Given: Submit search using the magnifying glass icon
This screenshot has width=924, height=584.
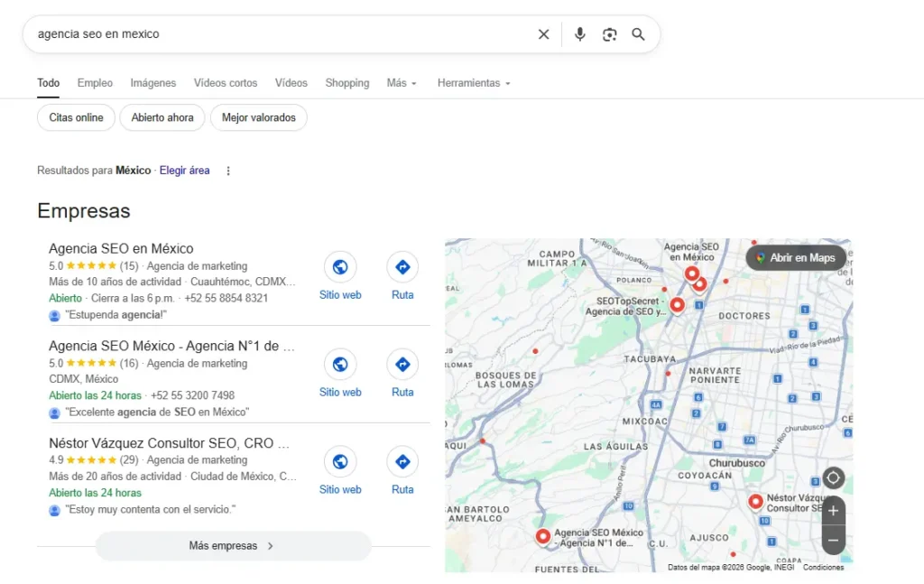Looking at the screenshot, I should (638, 34).
